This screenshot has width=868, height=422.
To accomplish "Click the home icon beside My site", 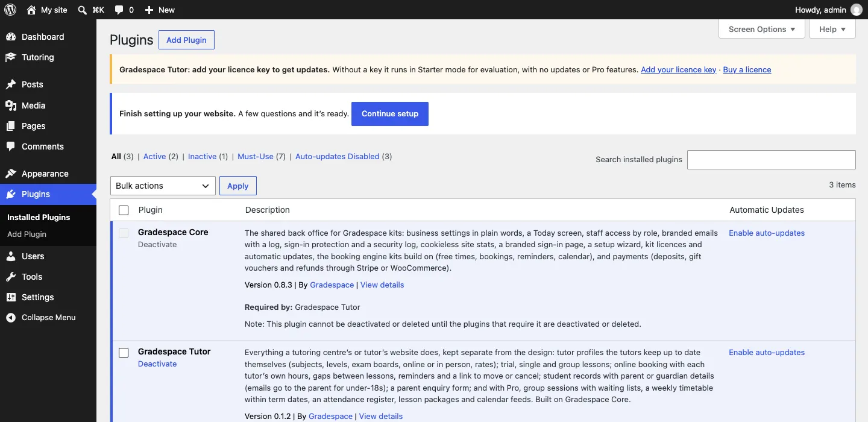I will tap(31, 10).
